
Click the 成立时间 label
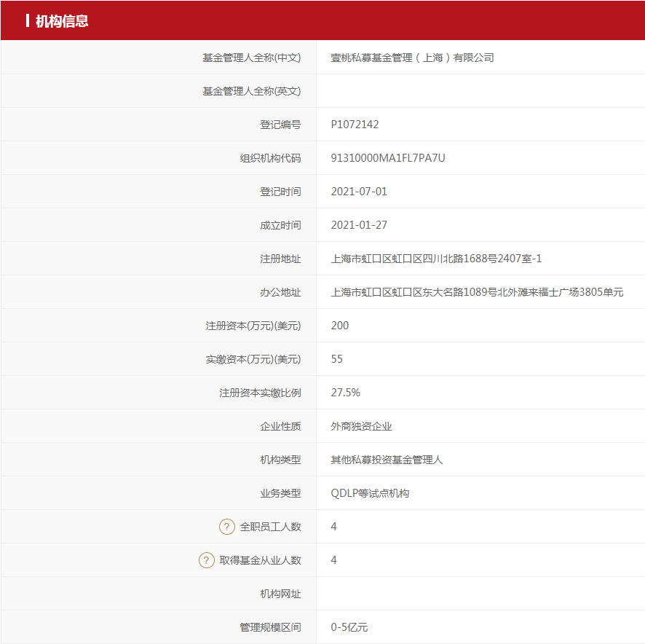(x=280, y=225)
